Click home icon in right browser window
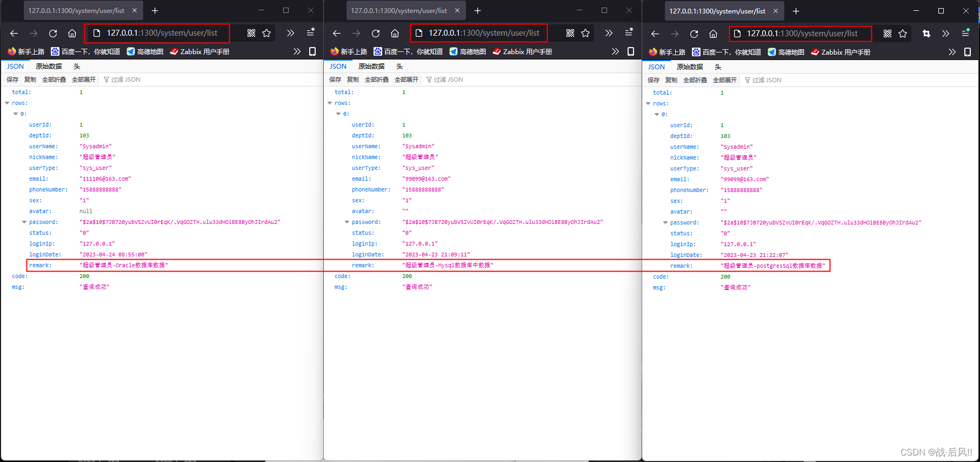 tap(713, 34)
